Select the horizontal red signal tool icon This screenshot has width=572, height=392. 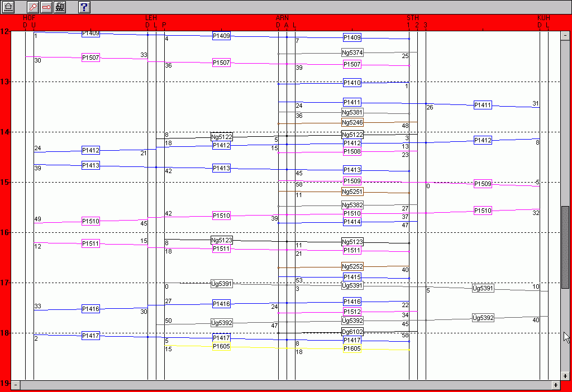(x=46, y=7)
